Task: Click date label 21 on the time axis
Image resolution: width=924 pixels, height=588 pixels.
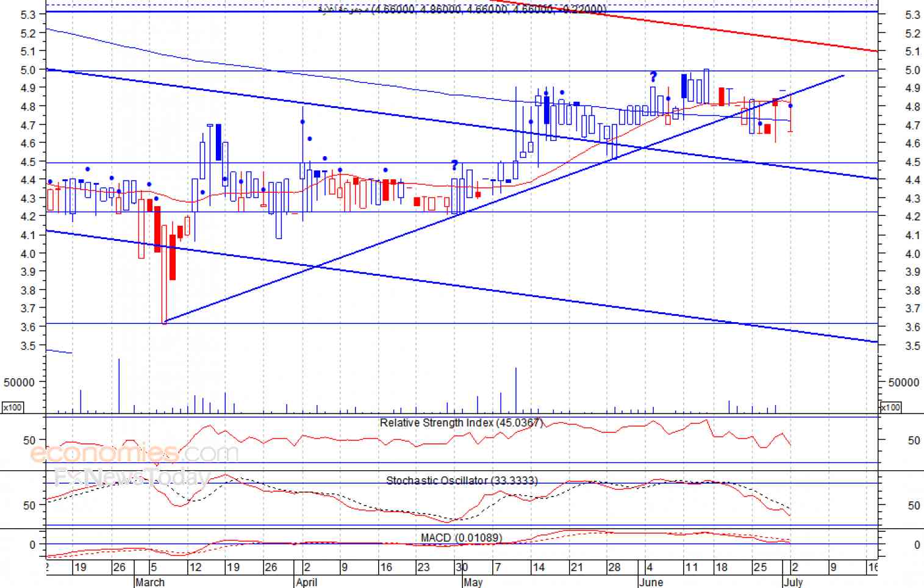Action: point(576,567)
